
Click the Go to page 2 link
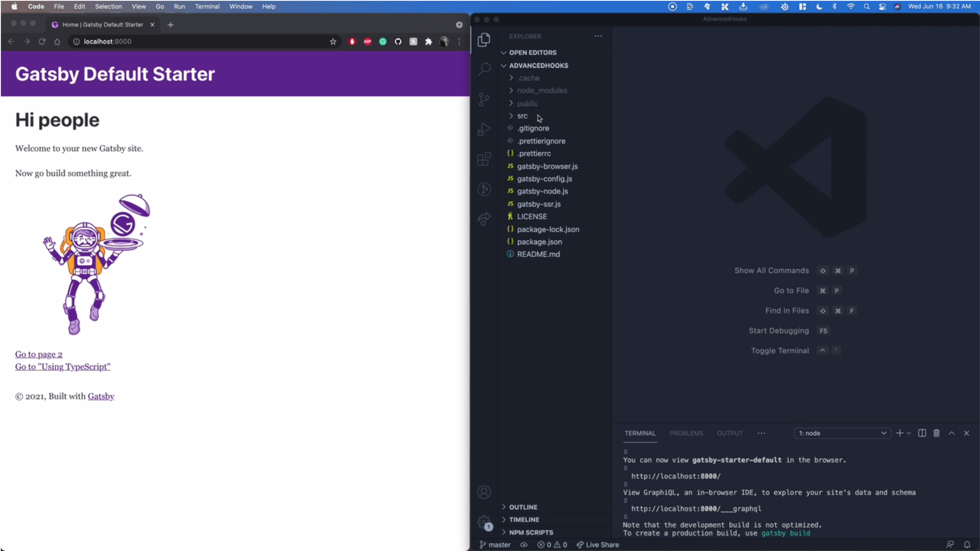39,354
